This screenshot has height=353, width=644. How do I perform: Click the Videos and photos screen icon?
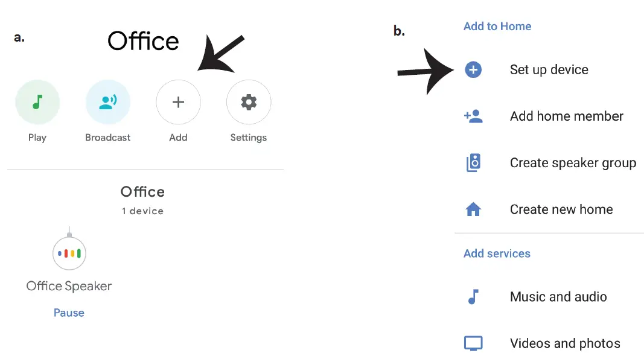(x=473, y=343)
